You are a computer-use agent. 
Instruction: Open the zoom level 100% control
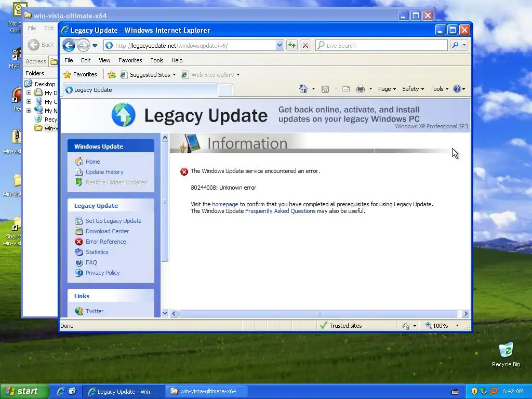pyautogui.click(x=437, y=326)
